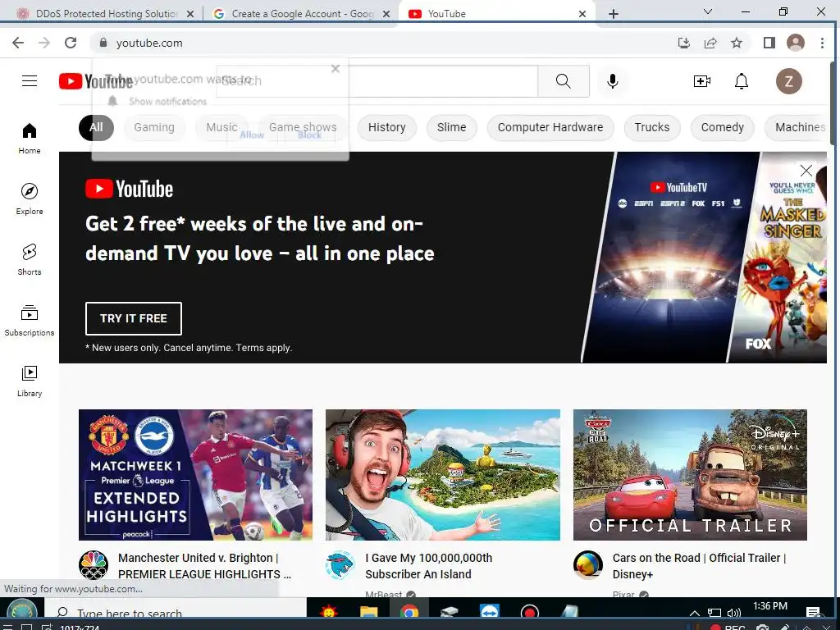This screenshot has width=840, height=630.
Task: Select the Slime filter chip
Action: [452, 127]
